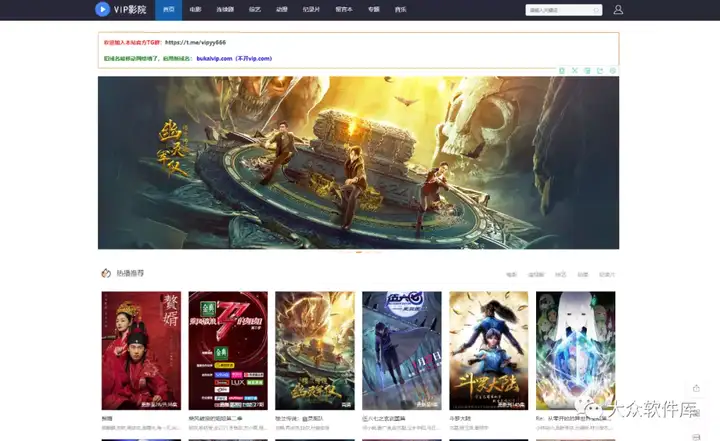Viewport: 720px width, 441px height.
Task: Select the 首页 home tab
Action: tap(169, 10)
